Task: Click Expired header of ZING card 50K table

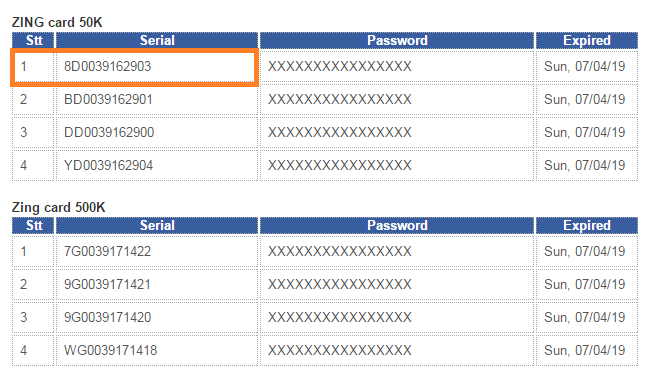Action: tap(587, 40)
